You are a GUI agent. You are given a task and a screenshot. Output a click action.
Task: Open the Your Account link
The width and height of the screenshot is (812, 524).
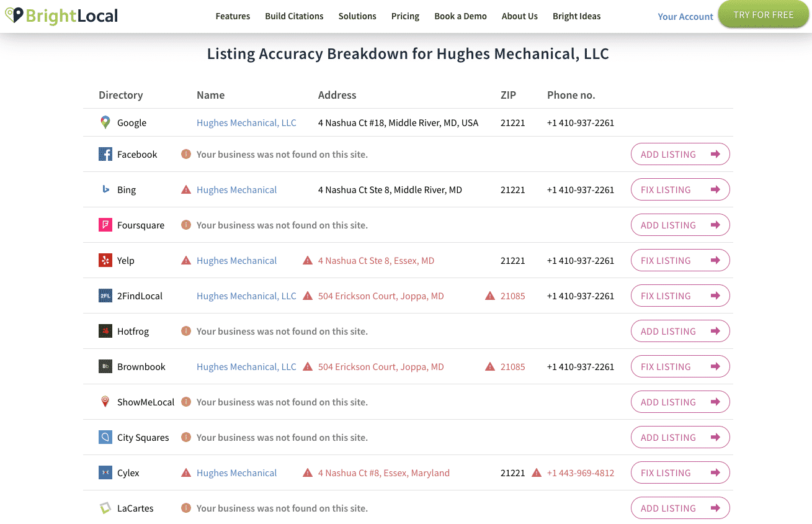pyautogui.click(x=685, y=17)
